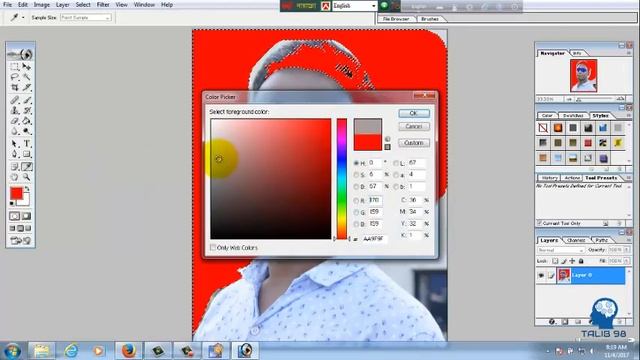Select the Slice tool
This screenshot has height=360, width=640.
(x=27, y=87)
